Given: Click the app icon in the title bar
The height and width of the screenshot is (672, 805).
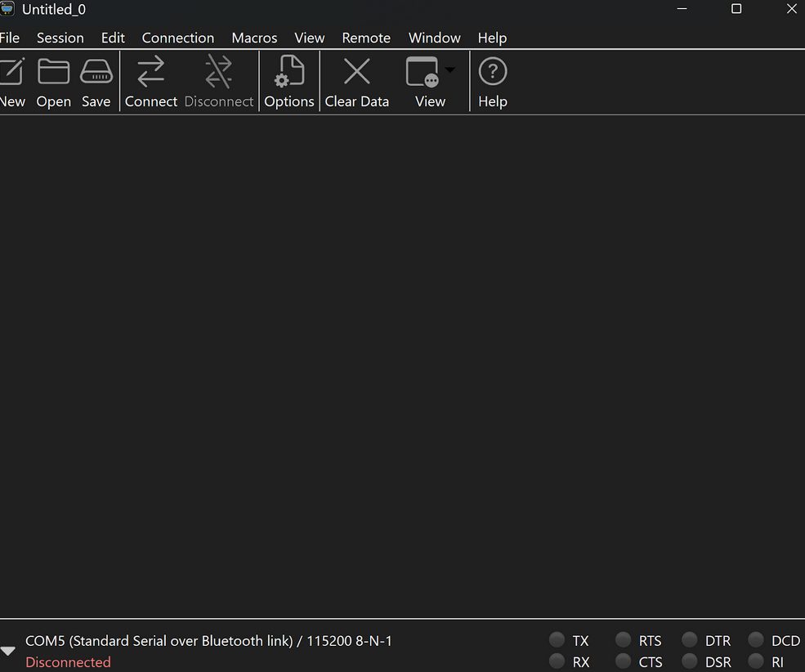Looking at the screenshot, I should point(7,9).
